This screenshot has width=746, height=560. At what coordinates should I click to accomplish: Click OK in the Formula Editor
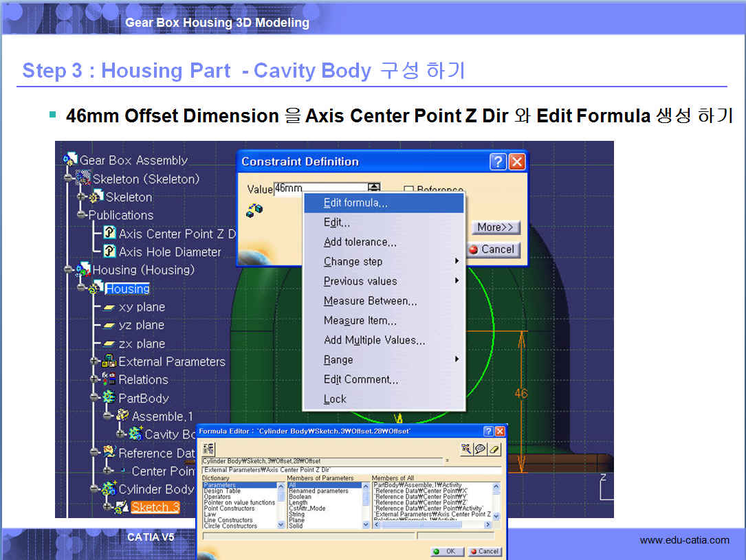[x=446, y=551]
